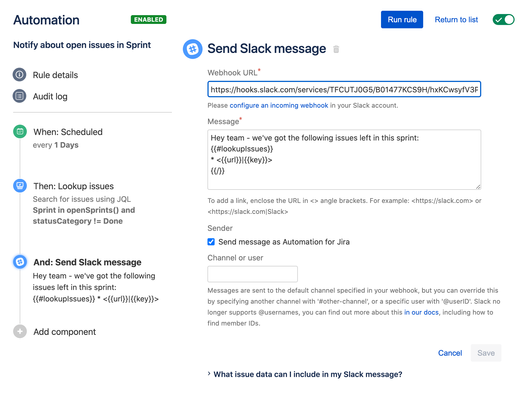The height and width of the screenshot is (402, 525).
Task: Click the Slack hashtag header icon
Action: (x=193, y=49)
